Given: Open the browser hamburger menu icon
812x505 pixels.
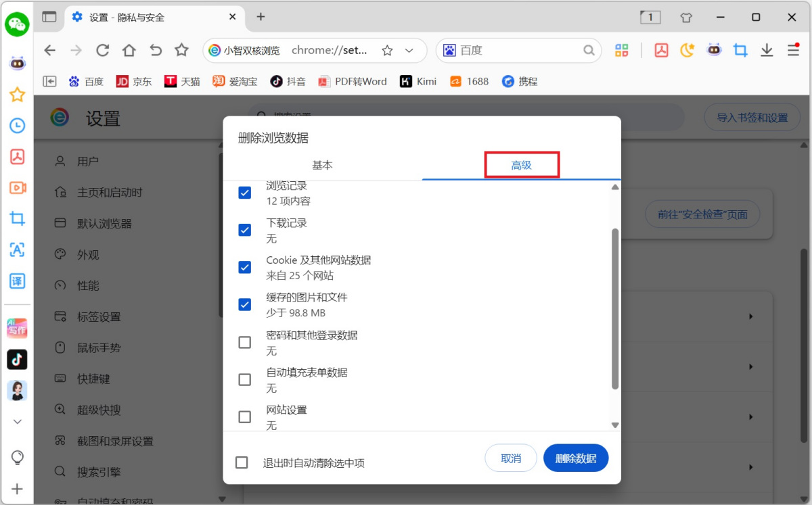Looking at the screenshot, I should coord(792,50).
